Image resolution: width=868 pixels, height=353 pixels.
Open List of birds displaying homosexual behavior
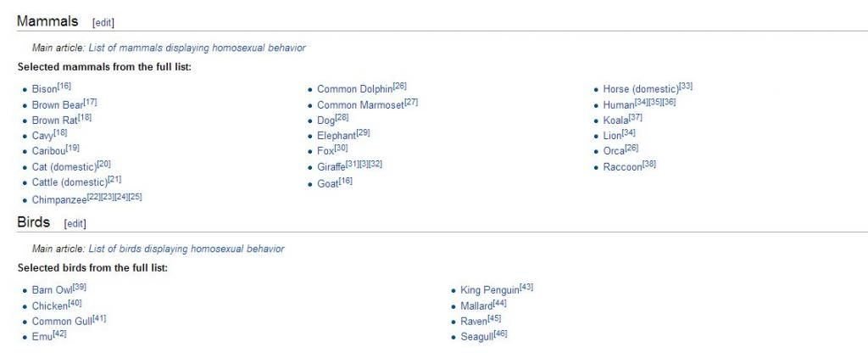click(x=186, y=249)
